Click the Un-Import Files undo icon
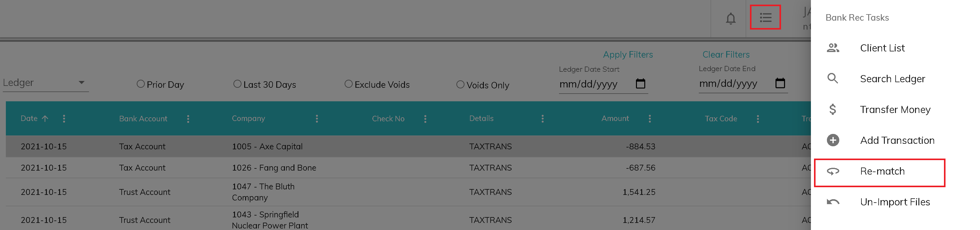This screenshot has width=980, height=230. point(833,202)
